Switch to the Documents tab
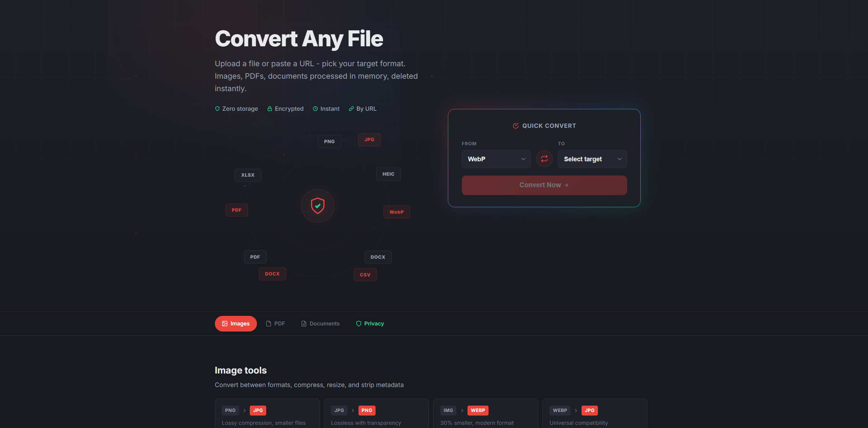Screen dimensions: 868x428 click(320, 324)
